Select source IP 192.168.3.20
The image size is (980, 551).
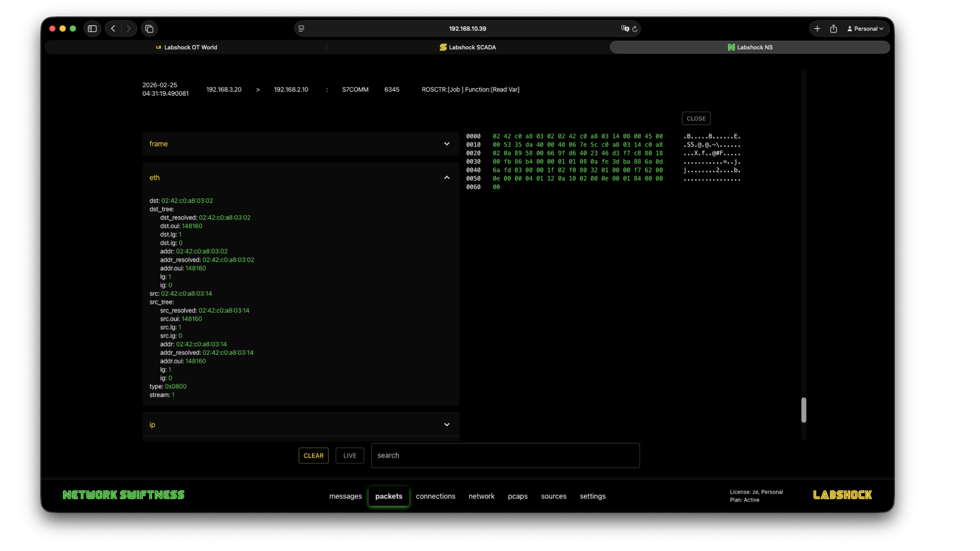pyautogui.click(x=224, y=89)
